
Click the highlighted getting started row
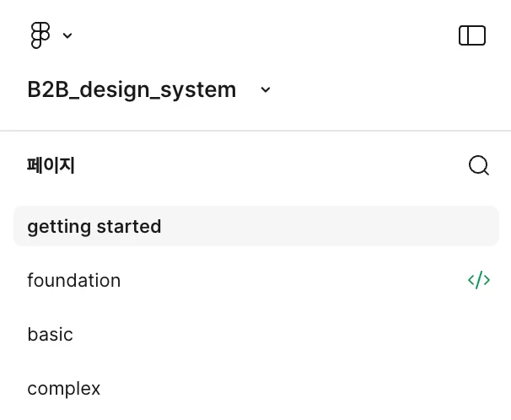[x=255, y=226]
